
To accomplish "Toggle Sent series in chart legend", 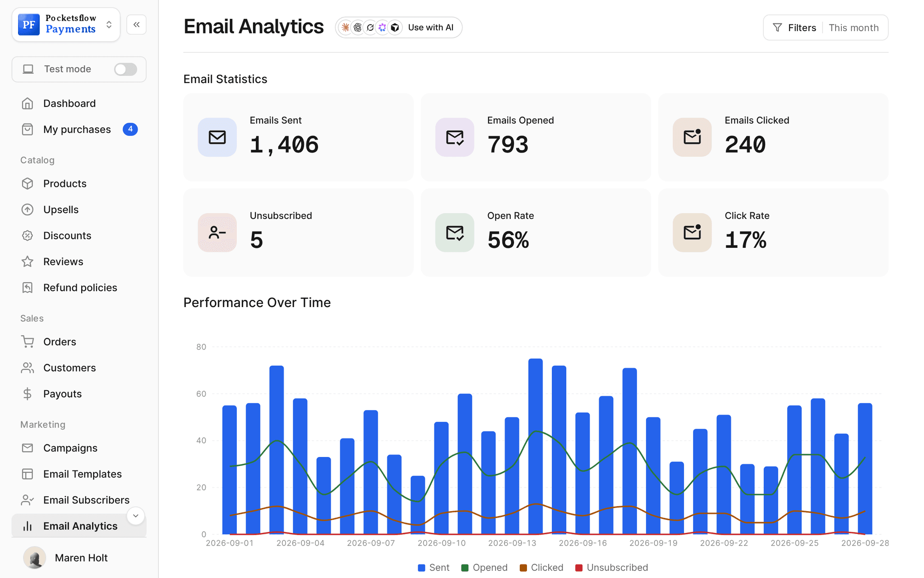I will point(434,568).
